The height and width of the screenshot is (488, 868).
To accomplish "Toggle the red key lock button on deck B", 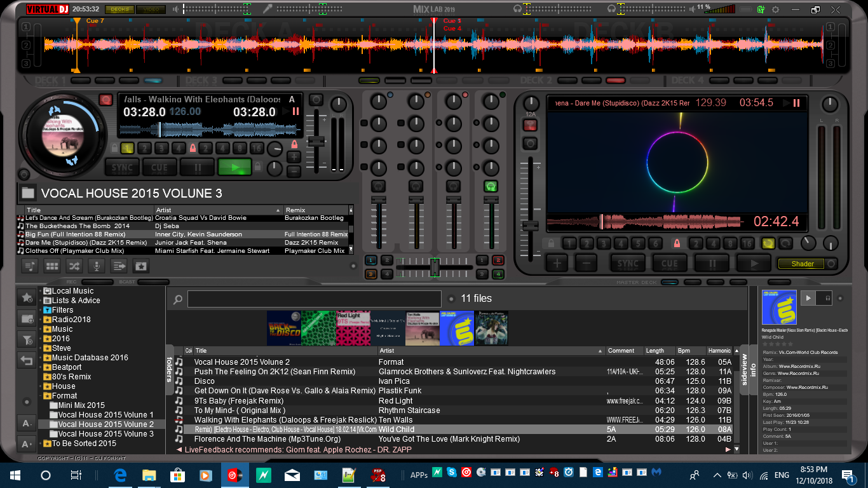I will point(530,125).
